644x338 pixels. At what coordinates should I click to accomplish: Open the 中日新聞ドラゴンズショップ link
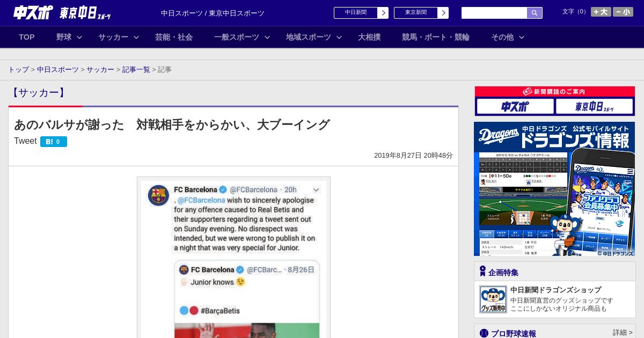(555, 290)
